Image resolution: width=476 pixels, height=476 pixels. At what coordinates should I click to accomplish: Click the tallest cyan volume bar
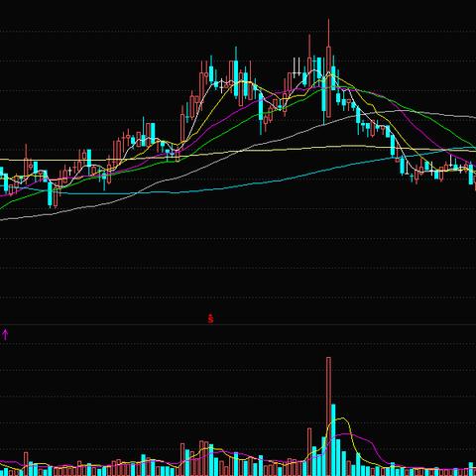pyautogui.click(x=333, y=439)
